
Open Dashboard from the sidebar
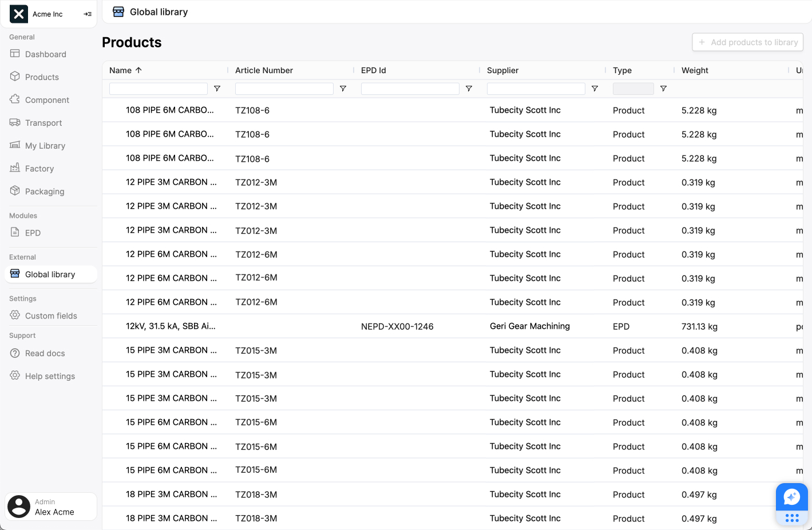coord(45,54)
